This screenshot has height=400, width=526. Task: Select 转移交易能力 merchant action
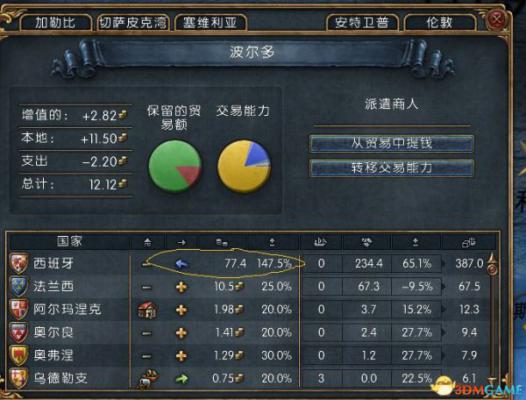point(391,167)
